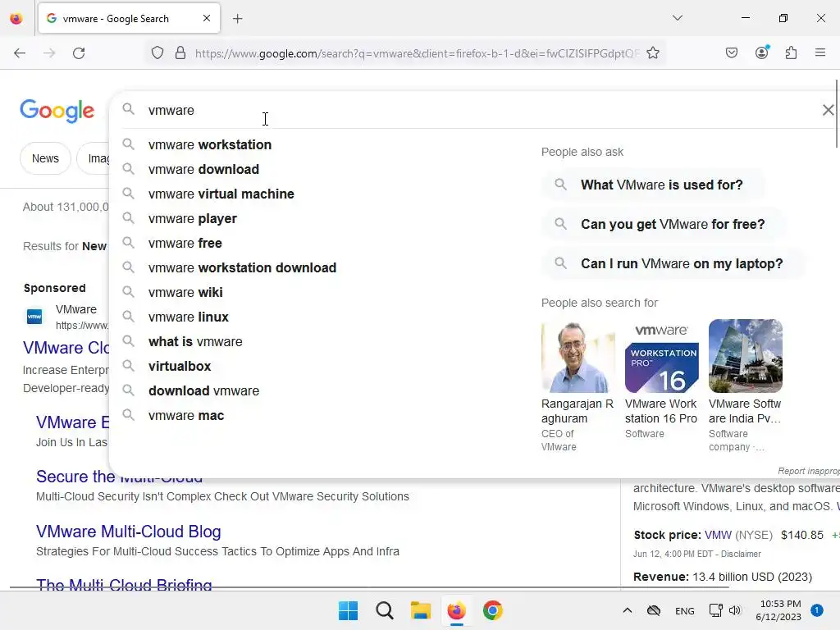Pick the what is vmware suggestion
Image resolution: width=840 pixels, height=630 pixels.
click(x=195, y=342)
